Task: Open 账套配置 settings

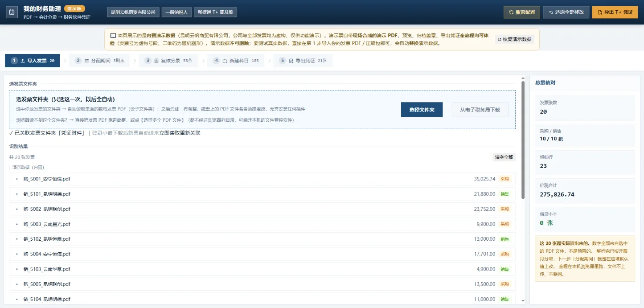Action: pyautogui.click(x=522, y=12)
